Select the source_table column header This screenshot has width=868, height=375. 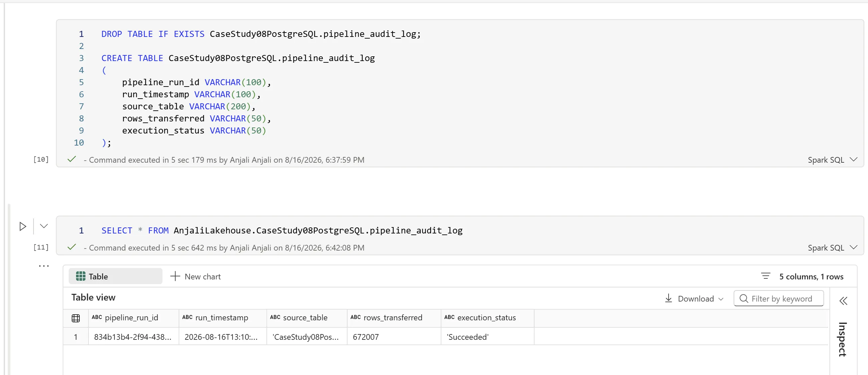(307, 318)
